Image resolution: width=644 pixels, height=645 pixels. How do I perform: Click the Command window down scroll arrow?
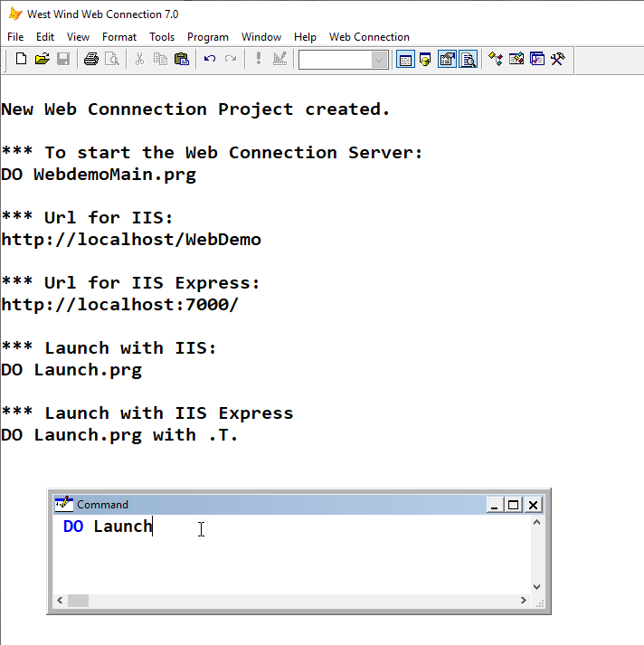tap(536, 586)
